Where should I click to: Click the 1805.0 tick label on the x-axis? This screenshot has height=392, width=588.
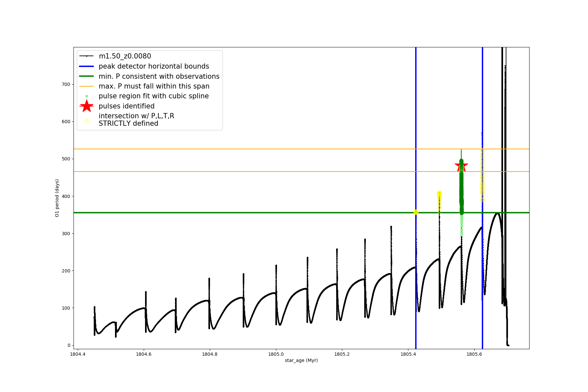[x=276, y=354]
